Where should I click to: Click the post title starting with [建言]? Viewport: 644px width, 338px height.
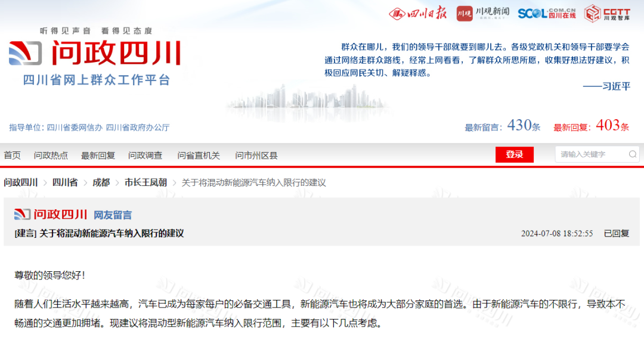tap(99, 233)
